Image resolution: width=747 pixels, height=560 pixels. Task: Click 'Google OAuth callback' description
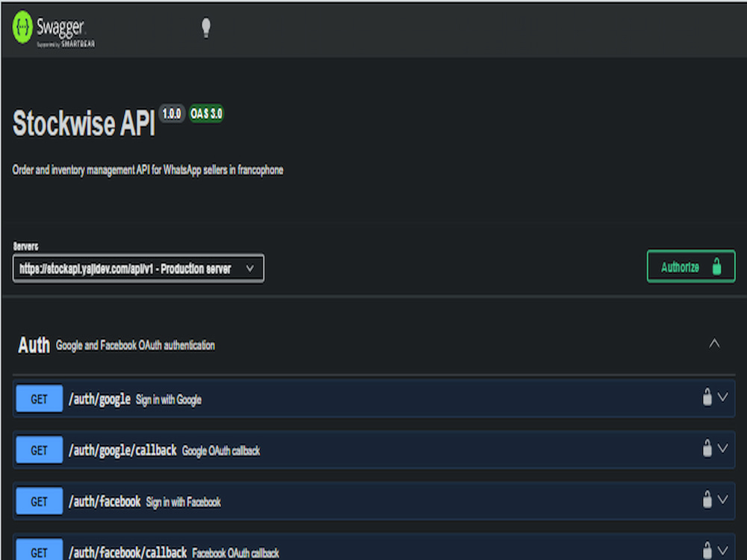(221, 451)
